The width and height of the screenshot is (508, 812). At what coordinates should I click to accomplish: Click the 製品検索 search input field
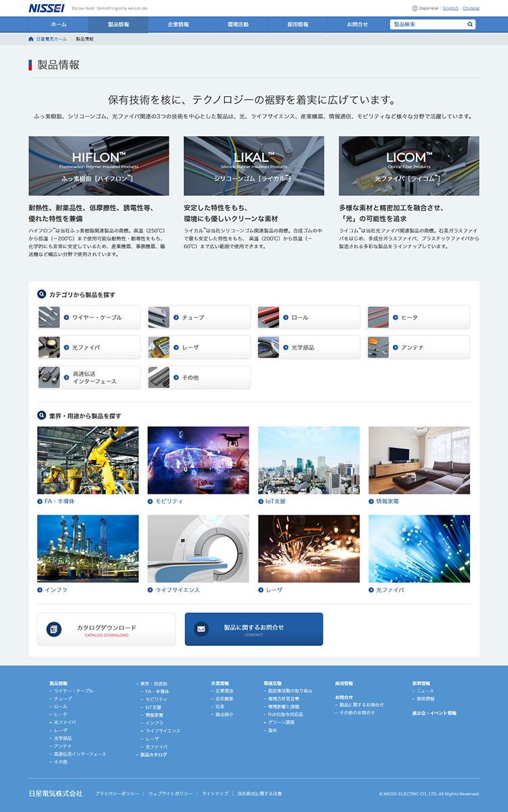coord(427,24)
